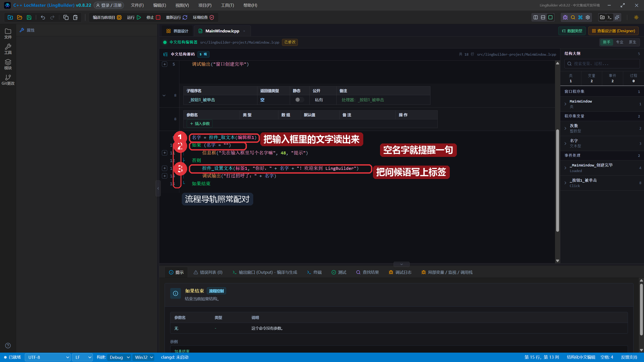Click the copy icon in toolbar
644x362 pixels.
(66, 17)
